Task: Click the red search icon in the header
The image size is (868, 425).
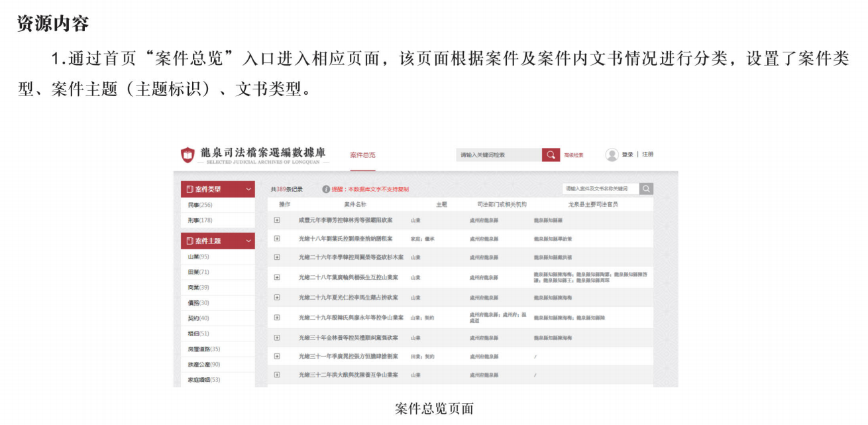Action: pos(551,154)
